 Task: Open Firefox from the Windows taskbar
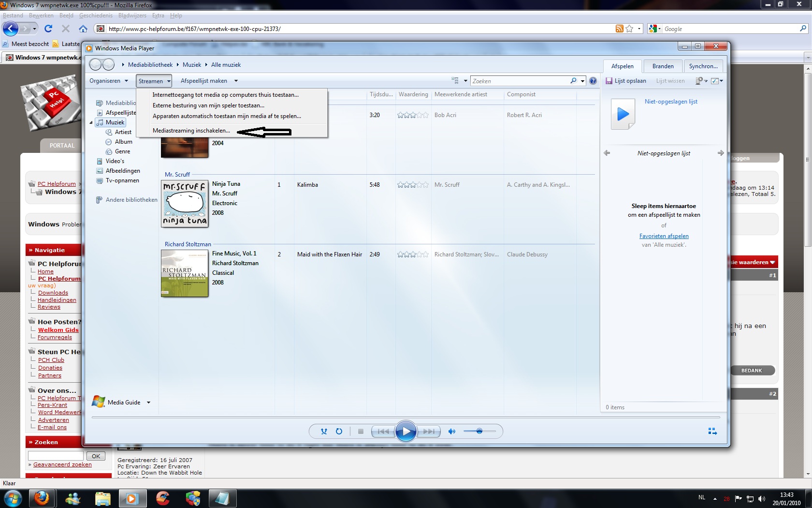(42, 498)
